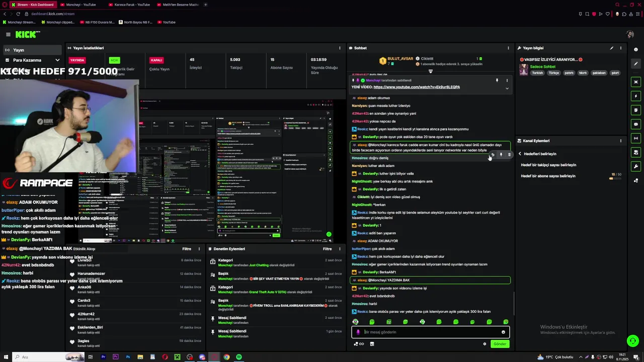Click the purple microphone chat identity icon
Image resolution: width=644 pixels, height=362 pixels.
click(x=358, y=332)
